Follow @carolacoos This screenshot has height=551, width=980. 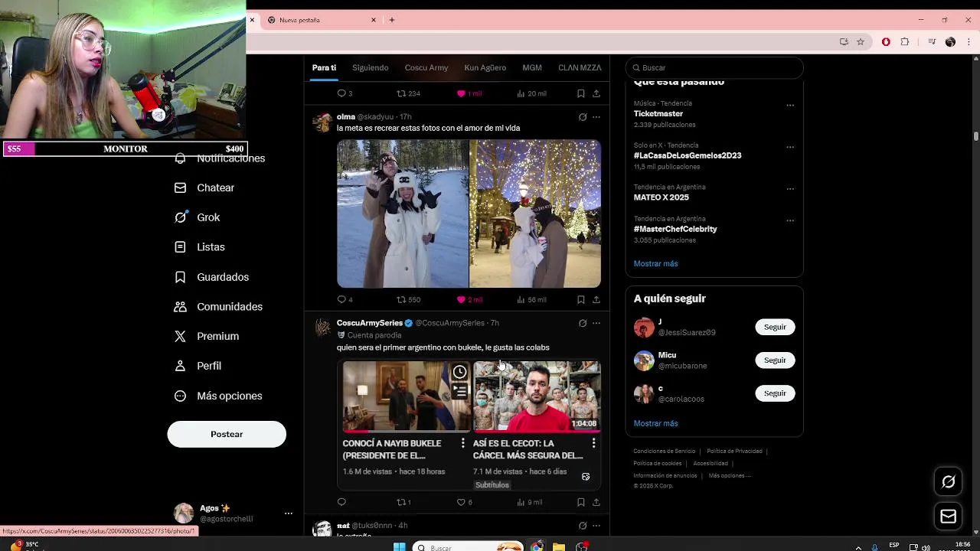tap(775, 393)
